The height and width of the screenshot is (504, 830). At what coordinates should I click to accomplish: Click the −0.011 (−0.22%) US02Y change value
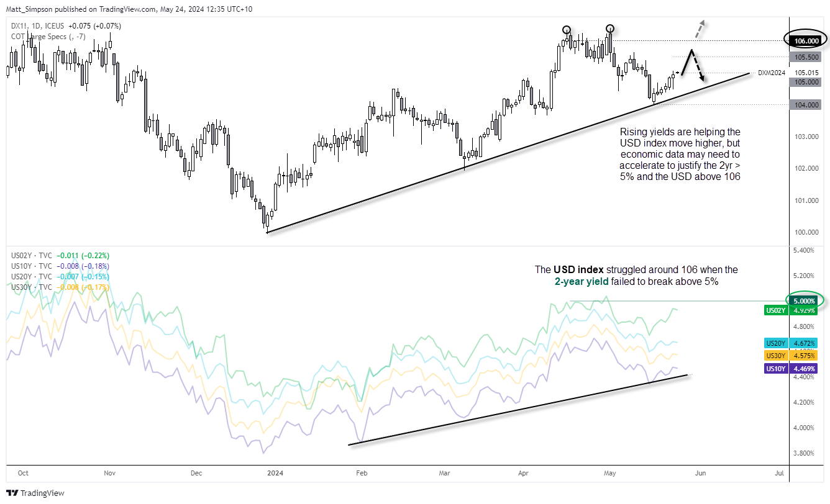pyautogui.click(x=83, y=256)
